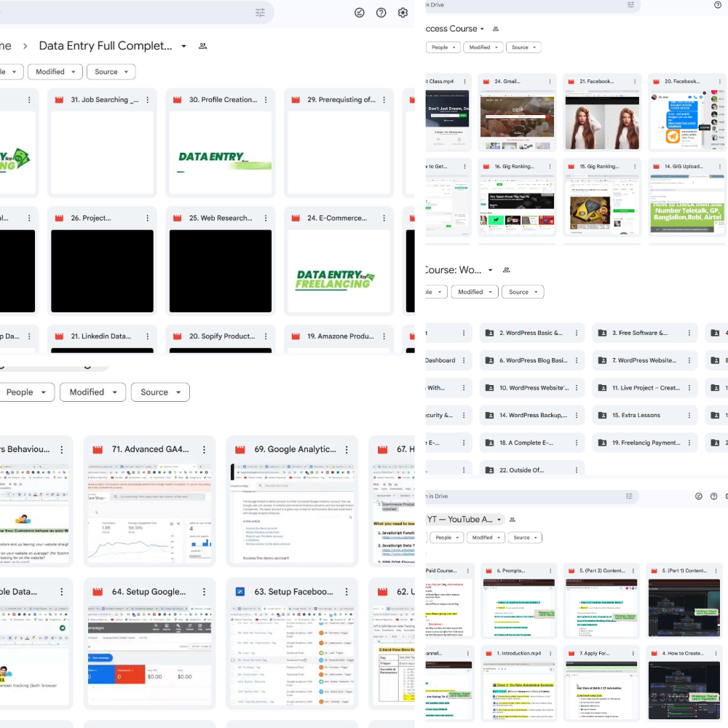Open more options for "31. Job Searching" file
Image resolution: width=728 pixels, height=728 pixels.
tap(148, 100)
